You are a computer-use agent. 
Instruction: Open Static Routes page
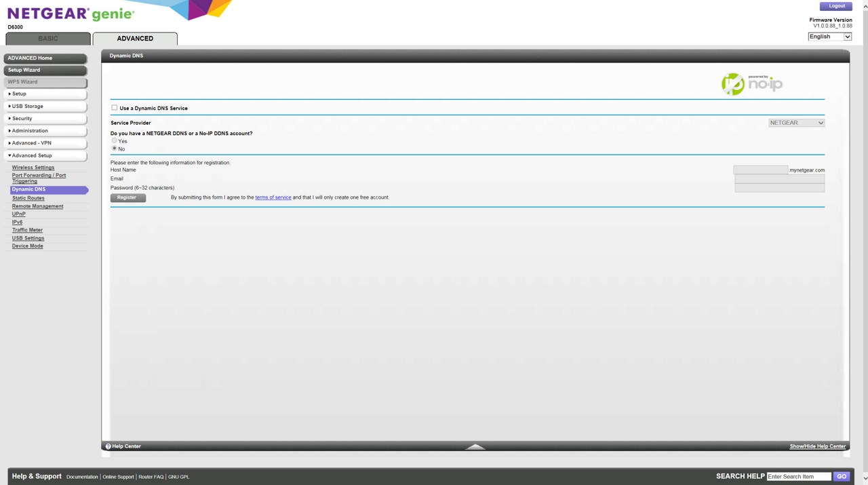[28, 198]
